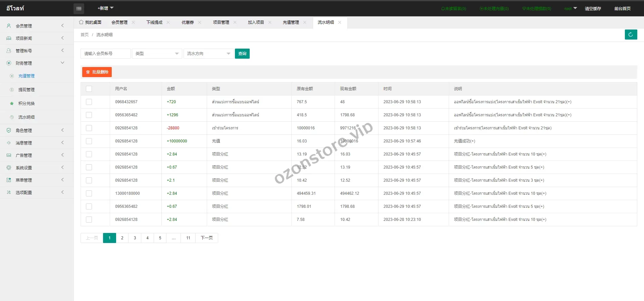Viewport: 644px width, 301px height.
Task: Click the 角色管理 shield icon
Action: (9, 130)
